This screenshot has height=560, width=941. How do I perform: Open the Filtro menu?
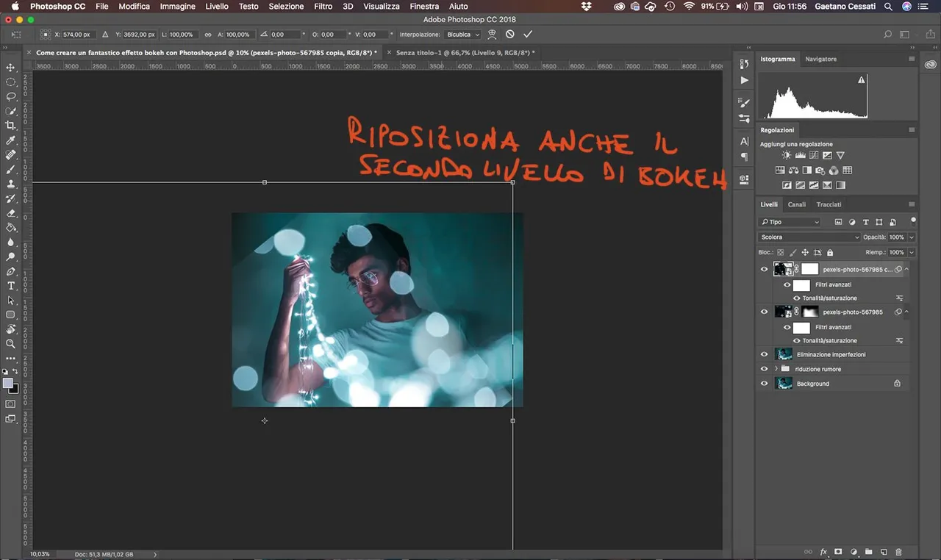323,6
